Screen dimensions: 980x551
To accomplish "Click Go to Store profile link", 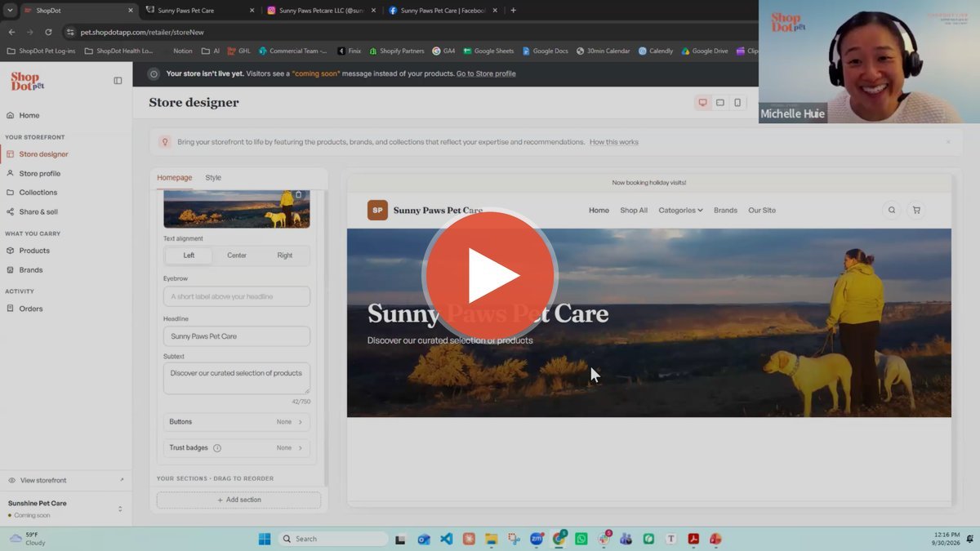I will coord(486,73).
